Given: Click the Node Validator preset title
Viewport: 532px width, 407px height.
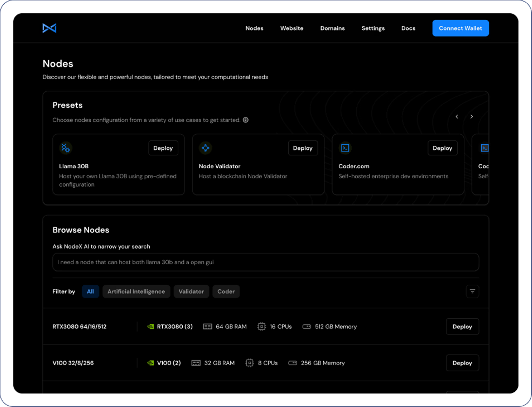Looking at the screenshot, I should (220, 166).
